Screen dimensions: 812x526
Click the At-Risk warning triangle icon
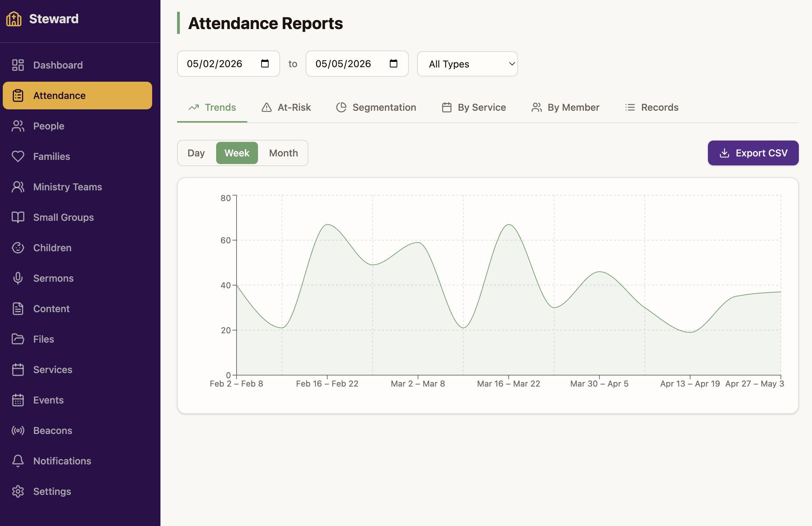(x=267, y=107)
